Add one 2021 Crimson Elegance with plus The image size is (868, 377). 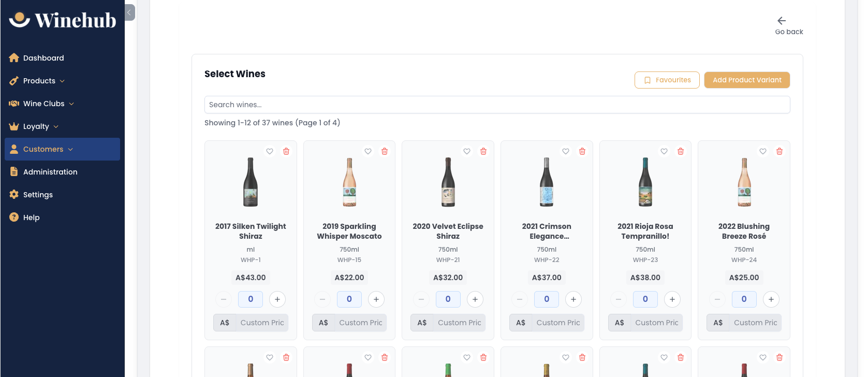(x=573, y=299)
